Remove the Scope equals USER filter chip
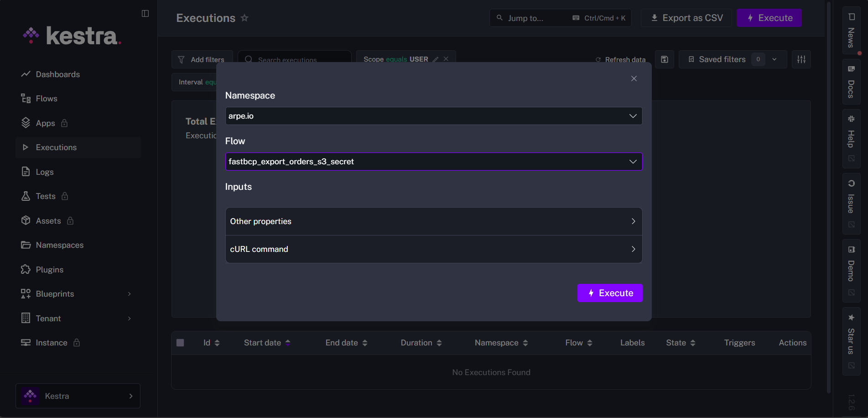 pos(446,58)
